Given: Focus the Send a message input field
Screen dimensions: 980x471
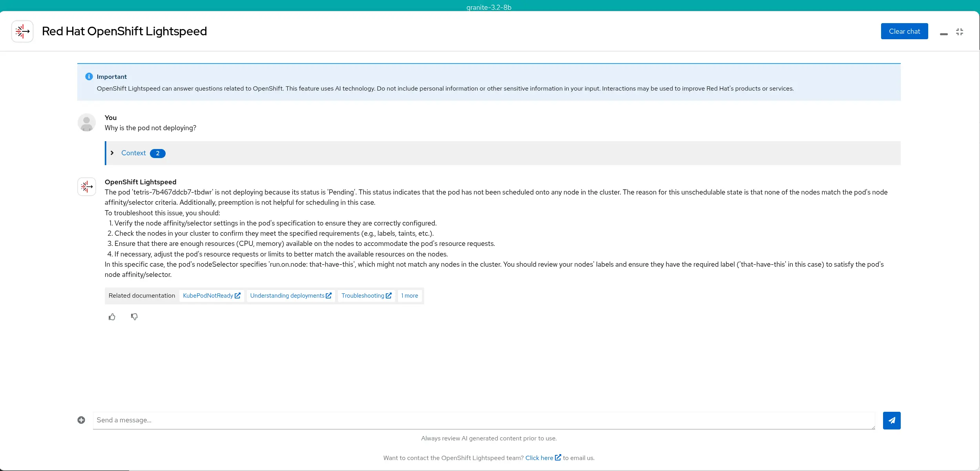Looking at the screenshot, I should [x=484, y=420].
